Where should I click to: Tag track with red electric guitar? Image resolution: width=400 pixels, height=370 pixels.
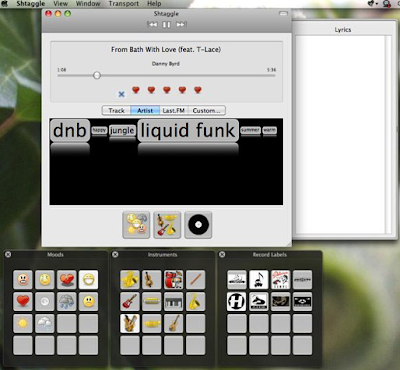(x=130, y=301)
